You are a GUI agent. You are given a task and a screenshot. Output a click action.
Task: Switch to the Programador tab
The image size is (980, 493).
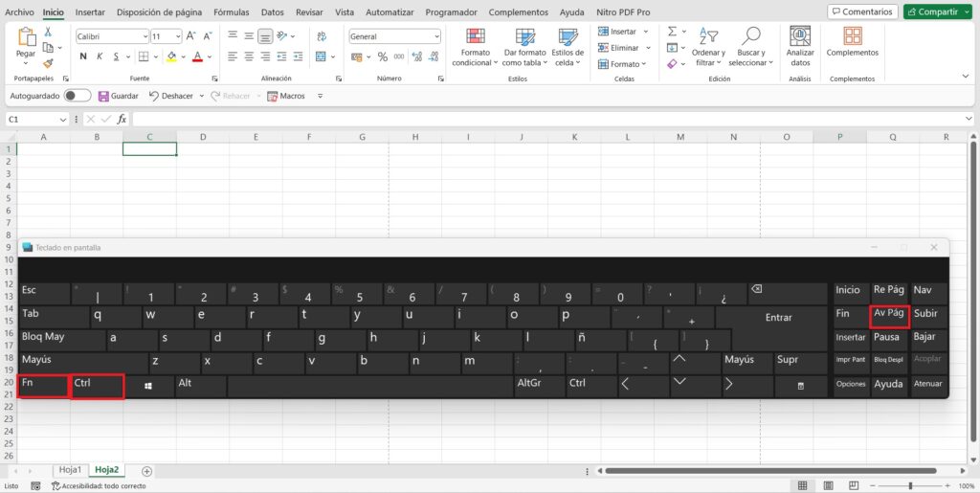[452, 11]
